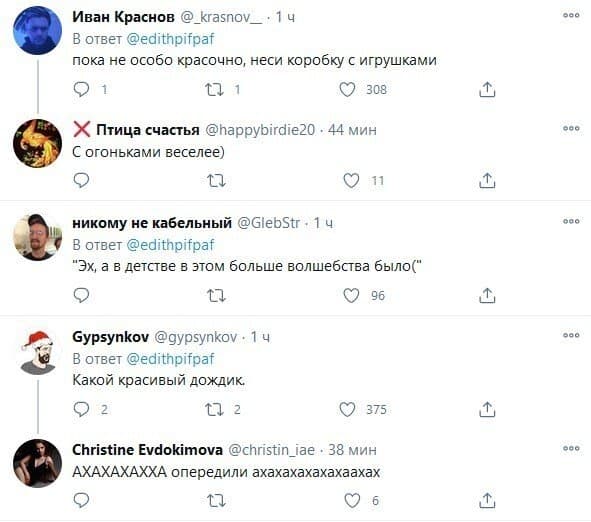Like the 'С огоньками веселее' tweet
The height and width of the screenshot is (522, 591).
(x=351, y=181)
